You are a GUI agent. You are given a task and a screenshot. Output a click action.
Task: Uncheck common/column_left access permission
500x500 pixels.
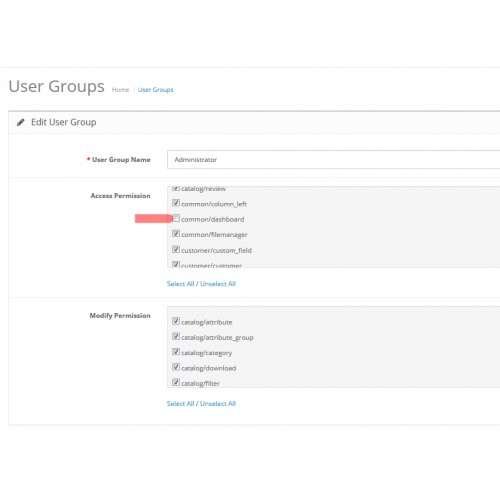pyautogui.click(x=176, y=203)
